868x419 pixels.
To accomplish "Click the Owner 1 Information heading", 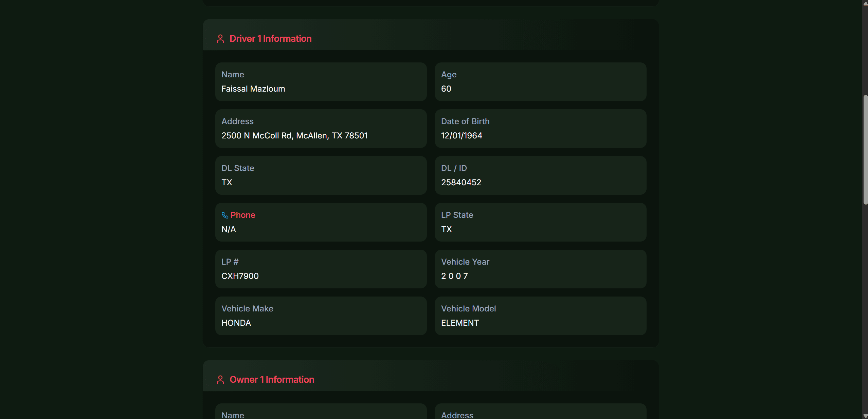I will coord(272,379).
